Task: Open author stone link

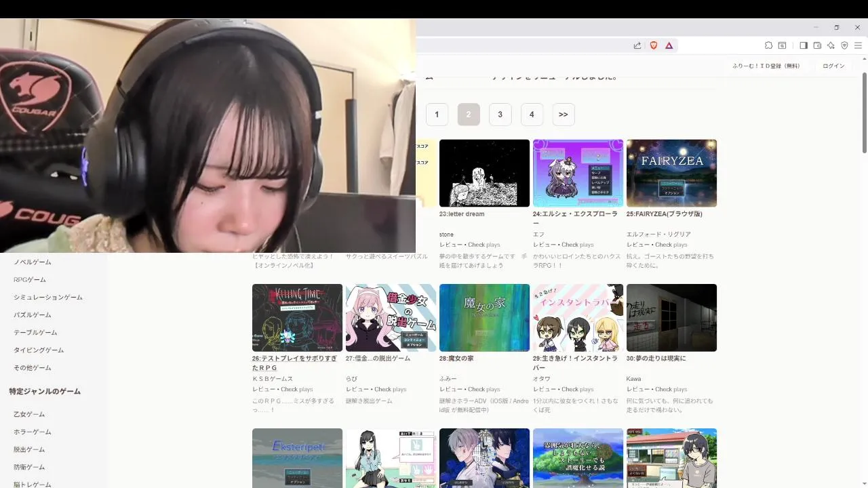Action: click(446, 235)
